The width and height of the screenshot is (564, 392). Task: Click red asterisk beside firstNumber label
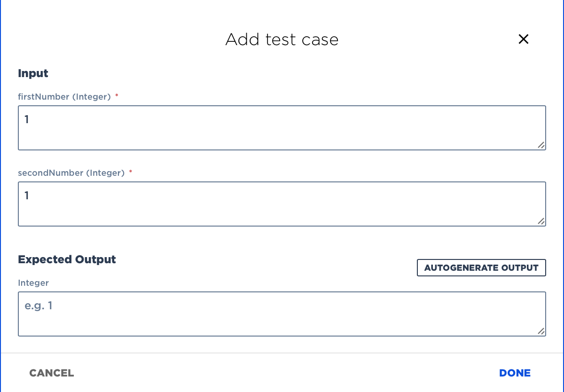pyautogui.click(x=117, y=97)
